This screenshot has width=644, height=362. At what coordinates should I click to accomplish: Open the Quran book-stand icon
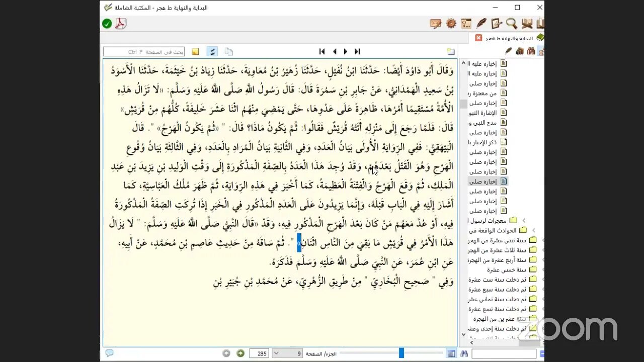click(527, 24)
